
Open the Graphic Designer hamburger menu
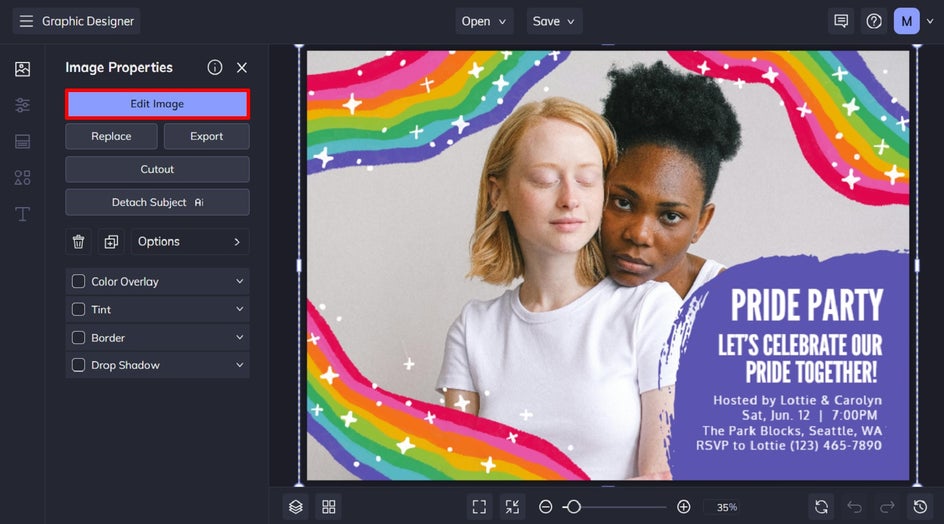pyautogui.click(x=26, y=21)
